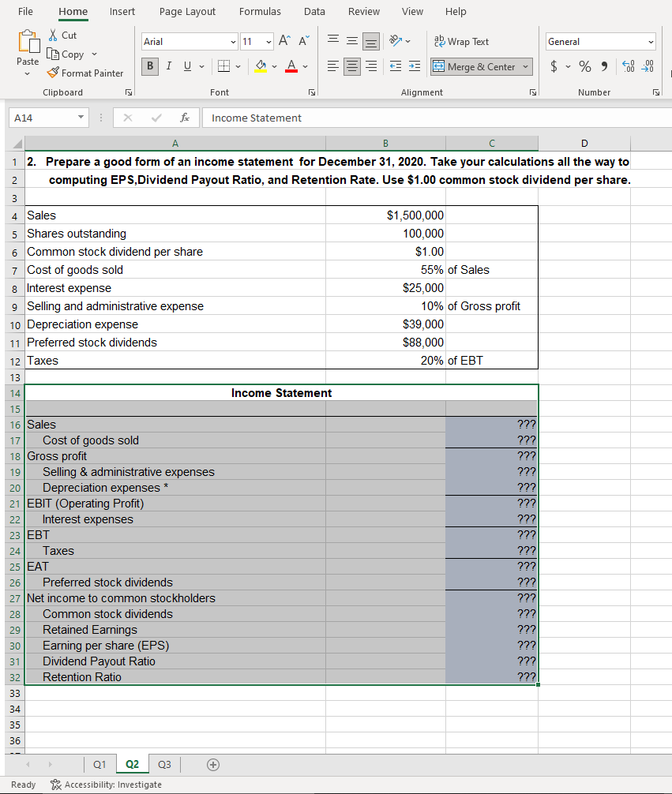
Task: Increase decimal places
Action: [629, 66]
